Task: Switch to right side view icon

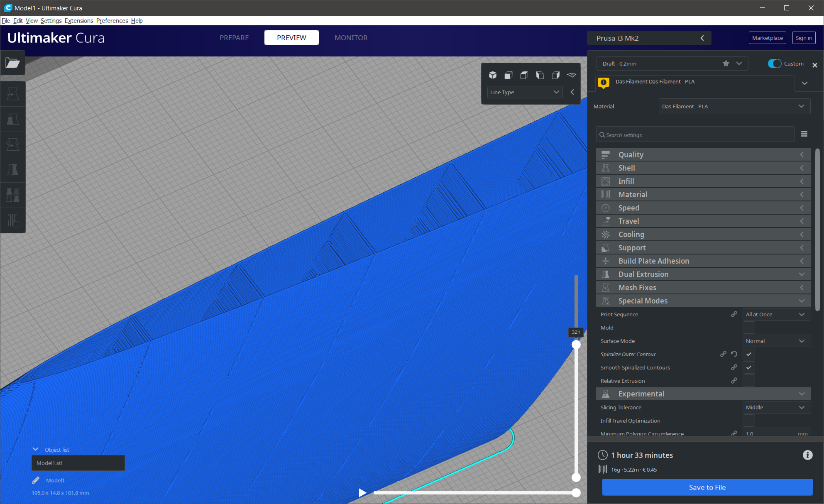Action: click(556, 75)
